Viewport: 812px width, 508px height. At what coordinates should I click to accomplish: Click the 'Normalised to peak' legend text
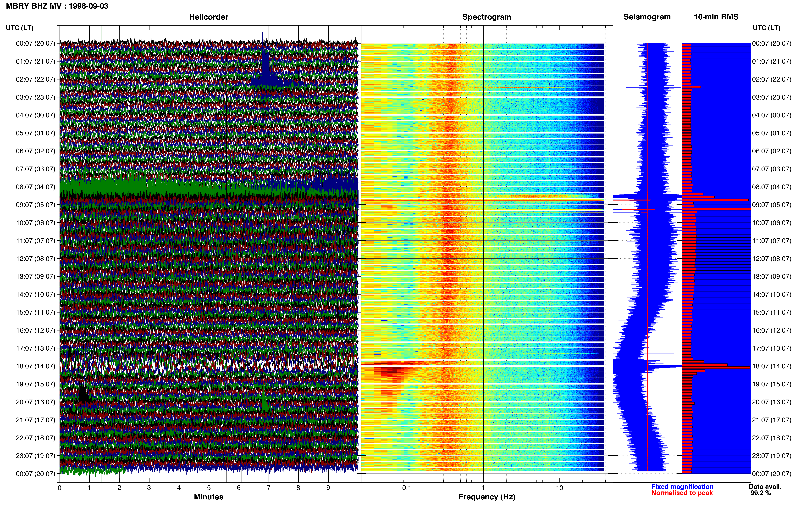pos(682,493)
